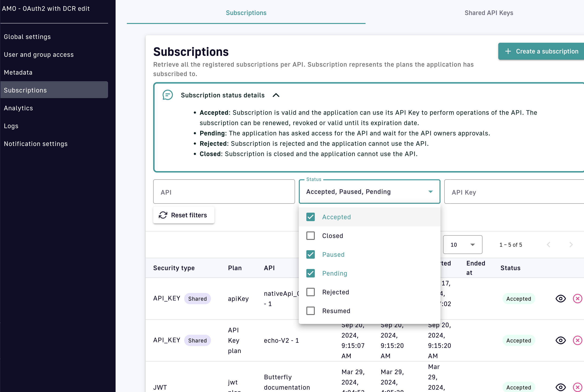Go to next page arrow
This screenshot has width=584, height=392.
pos(571,245)
